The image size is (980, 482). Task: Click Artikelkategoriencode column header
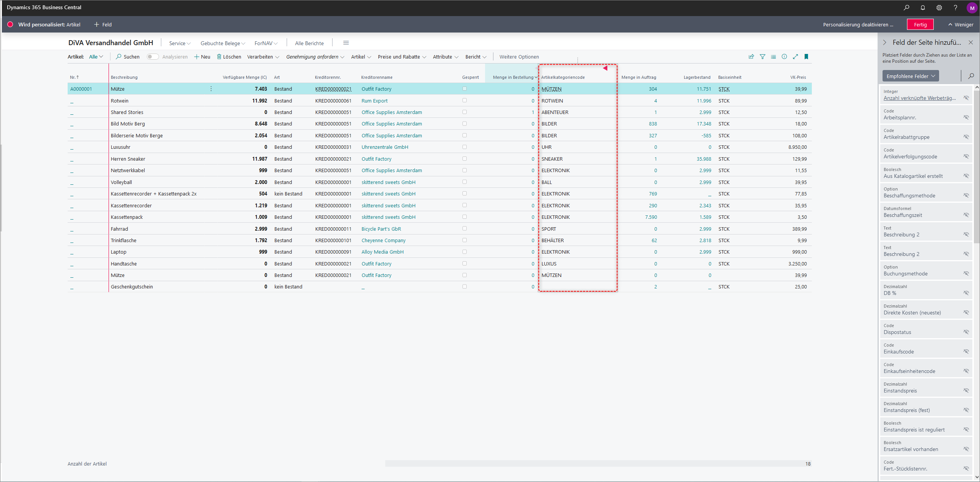(563, 77)
